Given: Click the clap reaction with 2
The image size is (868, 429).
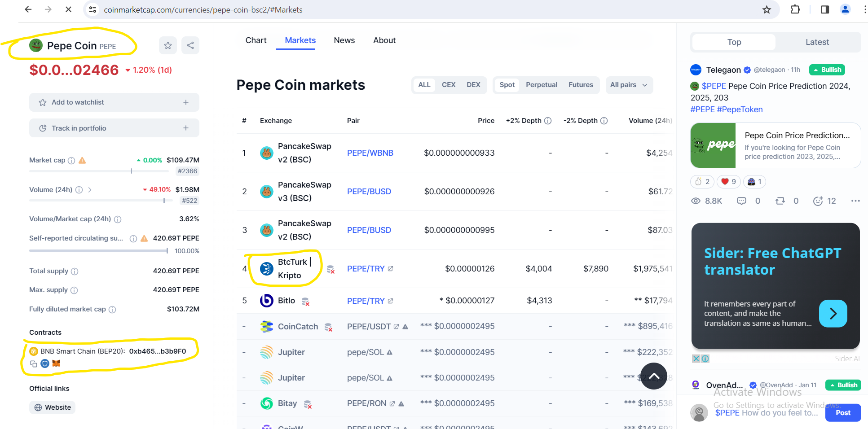Looking at the screenshot, I should tap(702, 182).
